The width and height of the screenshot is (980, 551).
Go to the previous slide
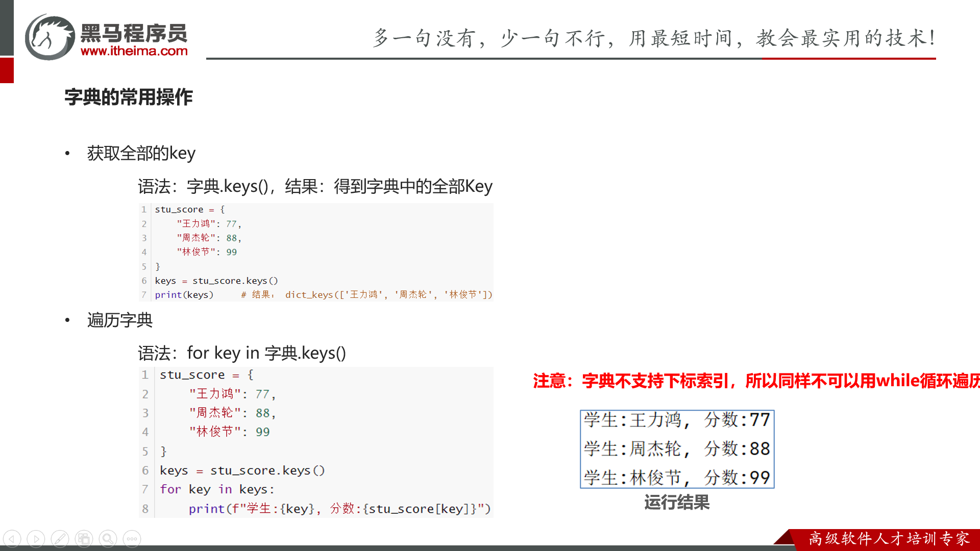(12, 539)
